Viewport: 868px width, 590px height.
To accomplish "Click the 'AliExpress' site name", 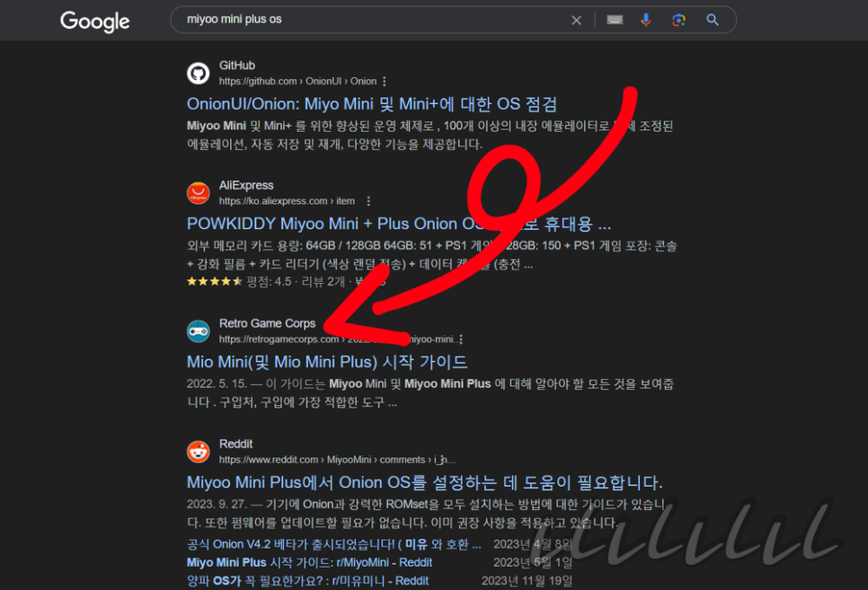I will click(246, 185).
